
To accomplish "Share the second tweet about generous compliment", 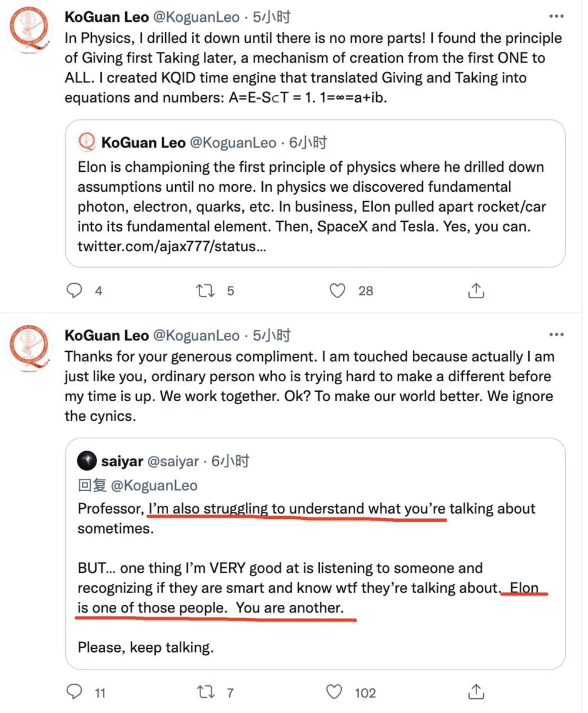I will (476, 692).
